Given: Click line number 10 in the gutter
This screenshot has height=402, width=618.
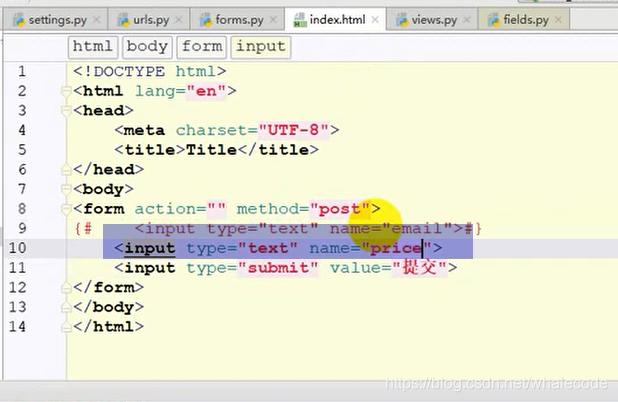Looking at the screenshot, I should [x=18, y=248].
